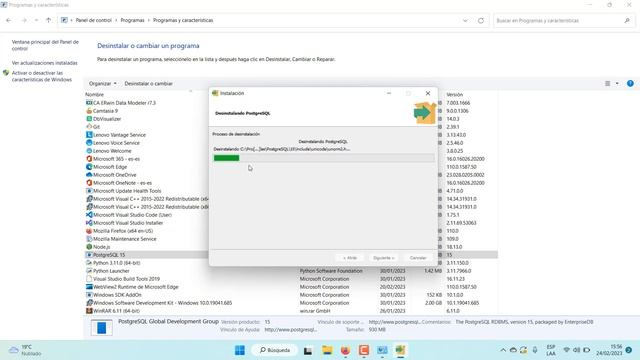The image size is (640, 360).
Task: Open the Organizar dropdown menu
Action: click(x=102, y=83)
